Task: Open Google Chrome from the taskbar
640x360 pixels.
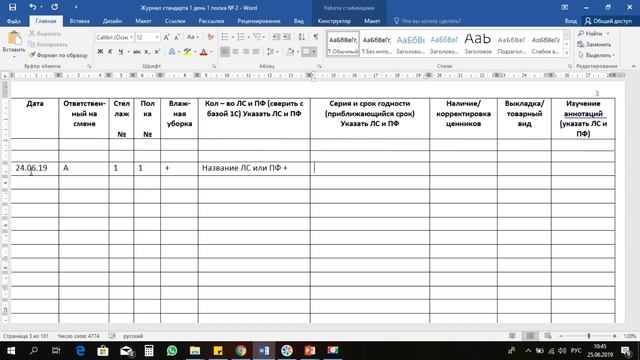Action: tap(241, 351)
